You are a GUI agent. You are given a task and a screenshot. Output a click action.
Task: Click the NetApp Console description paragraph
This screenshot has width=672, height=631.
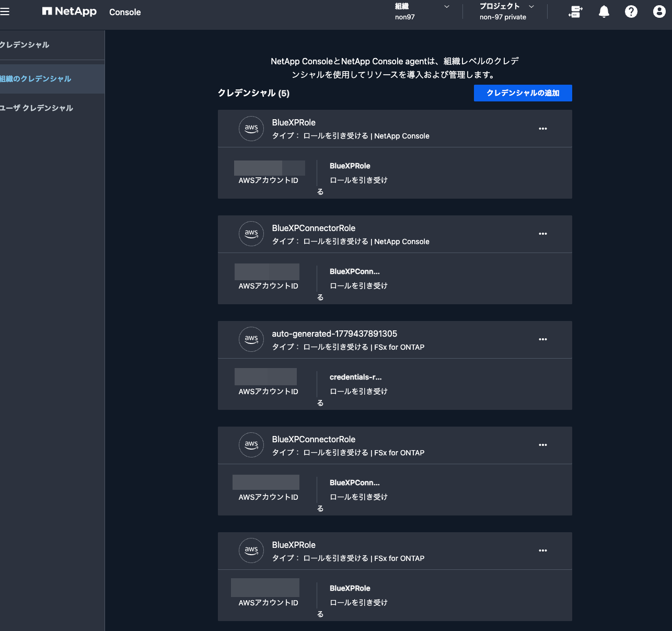[x=395, y=68]
